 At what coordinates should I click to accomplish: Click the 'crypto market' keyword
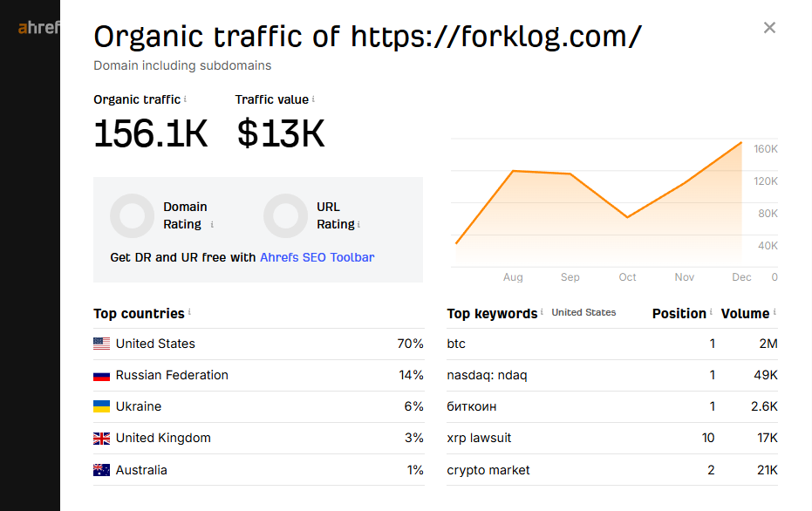click(488, 470)
